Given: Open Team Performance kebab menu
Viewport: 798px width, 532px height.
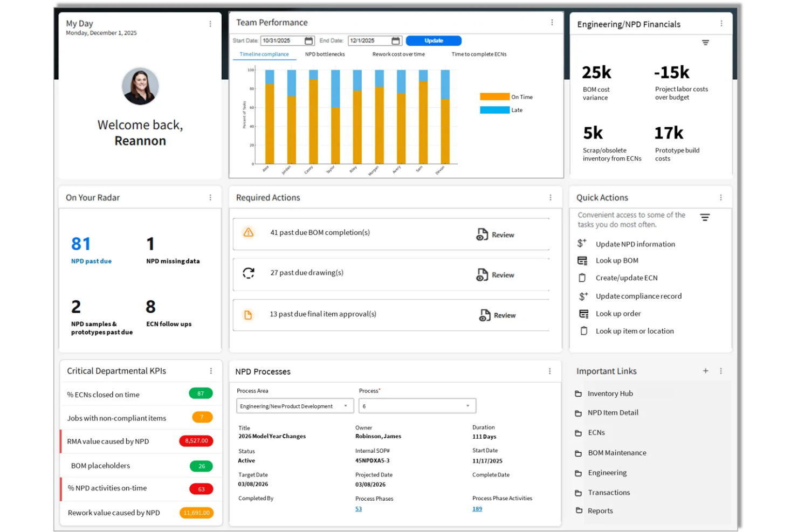Looking at the screenshot, I should [552, 23].
